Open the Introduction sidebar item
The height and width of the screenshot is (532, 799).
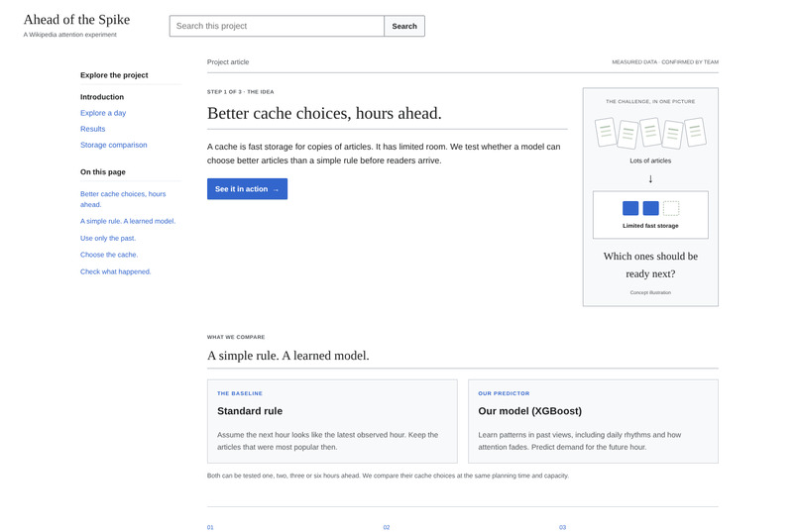(x=102, y=97)
